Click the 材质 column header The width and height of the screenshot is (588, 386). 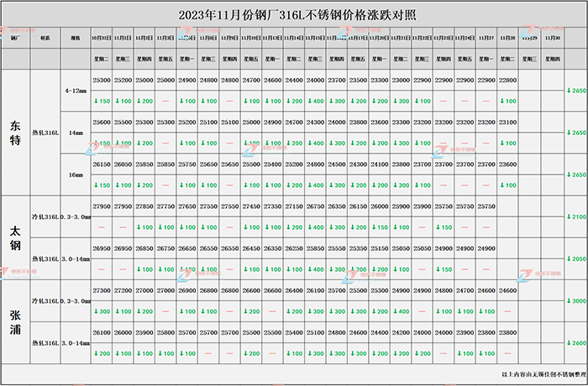point(45,38)
